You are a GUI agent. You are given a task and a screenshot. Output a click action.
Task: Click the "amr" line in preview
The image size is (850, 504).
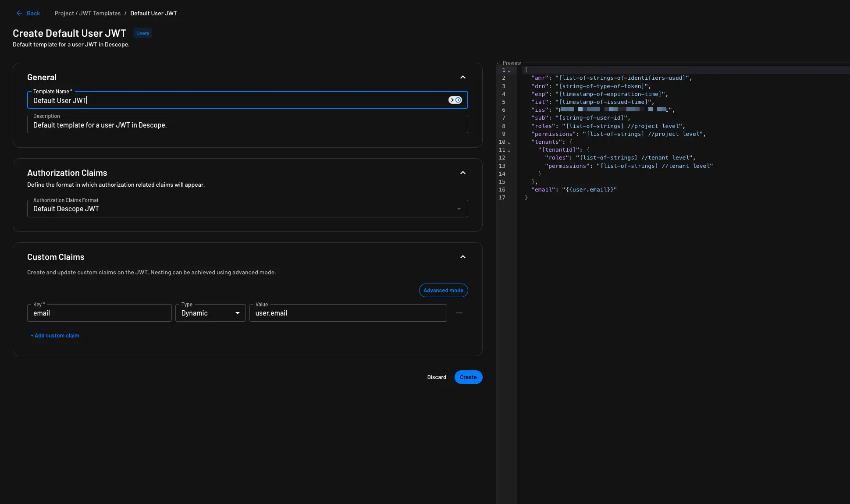click(612, 78)
